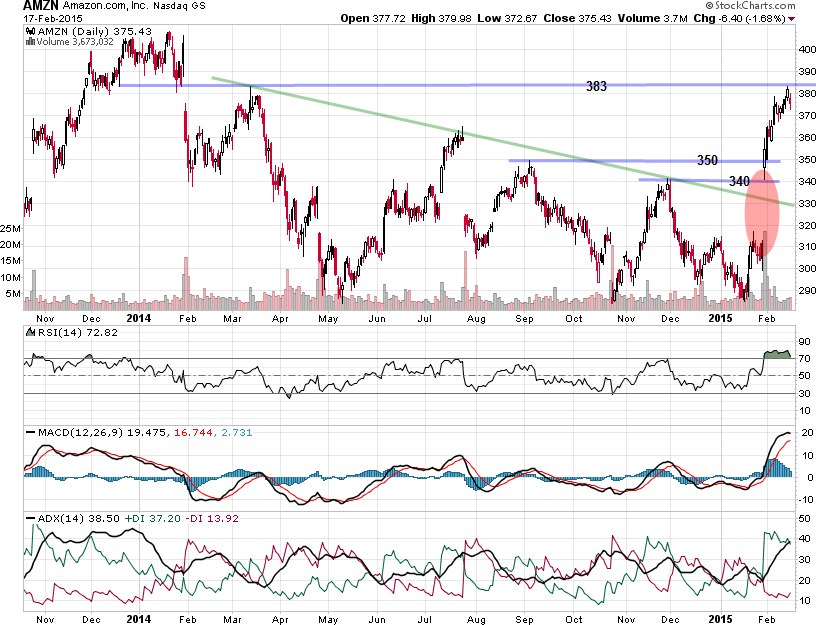Image resolution: width=816 pixels, height=625 pixels.
Task: Click the chart date 17-Feb-2015
Action: click(53, 18)
